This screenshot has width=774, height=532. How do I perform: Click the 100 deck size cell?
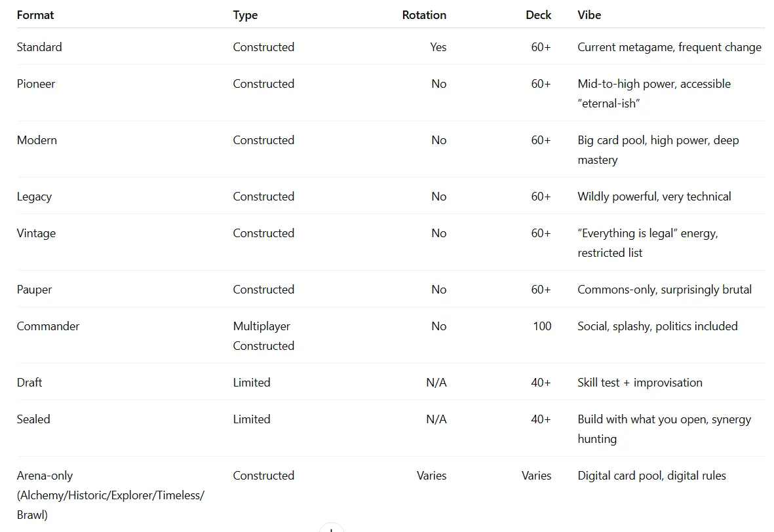pos(542,326)
